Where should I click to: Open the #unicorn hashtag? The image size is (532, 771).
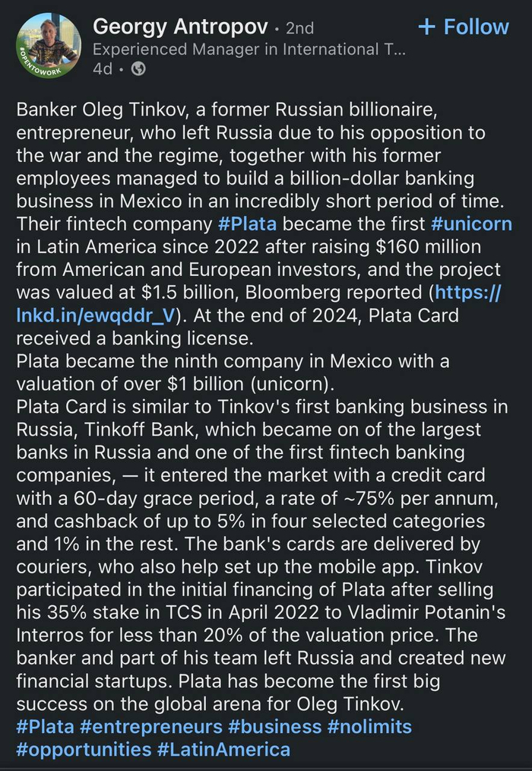[x=471, y=224]
